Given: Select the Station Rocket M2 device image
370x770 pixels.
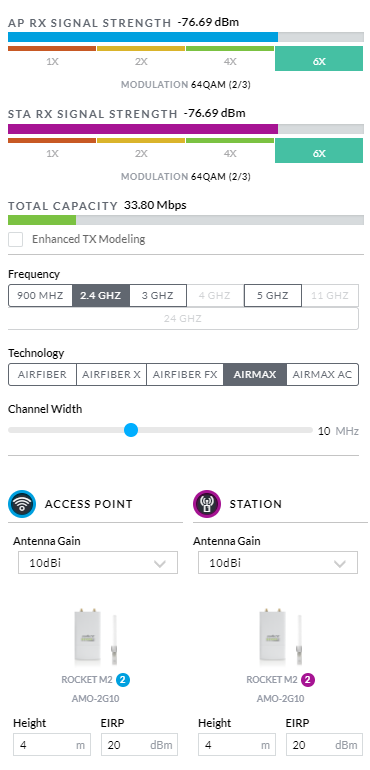Looking at the screenshot, I should pyautogui.click(x=281, y=636).
